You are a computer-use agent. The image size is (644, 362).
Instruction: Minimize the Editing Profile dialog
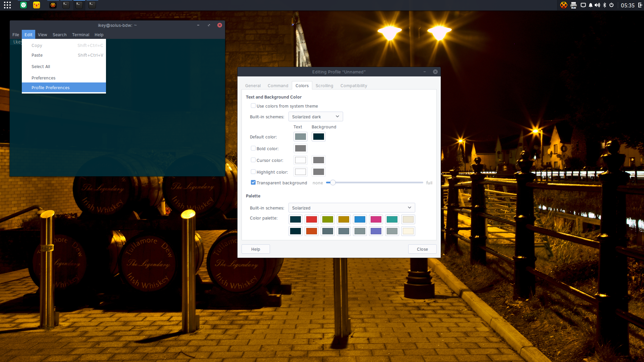click(x=425, y=72)
